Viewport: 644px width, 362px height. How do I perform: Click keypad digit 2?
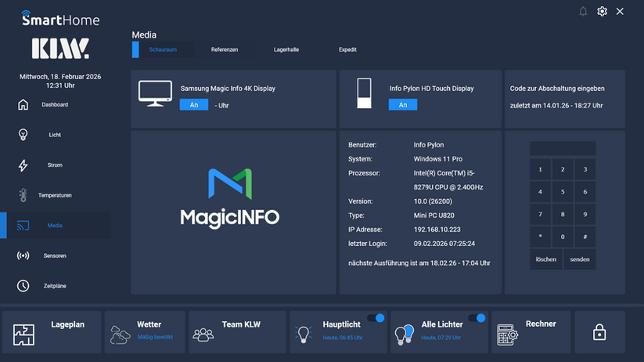563,169
